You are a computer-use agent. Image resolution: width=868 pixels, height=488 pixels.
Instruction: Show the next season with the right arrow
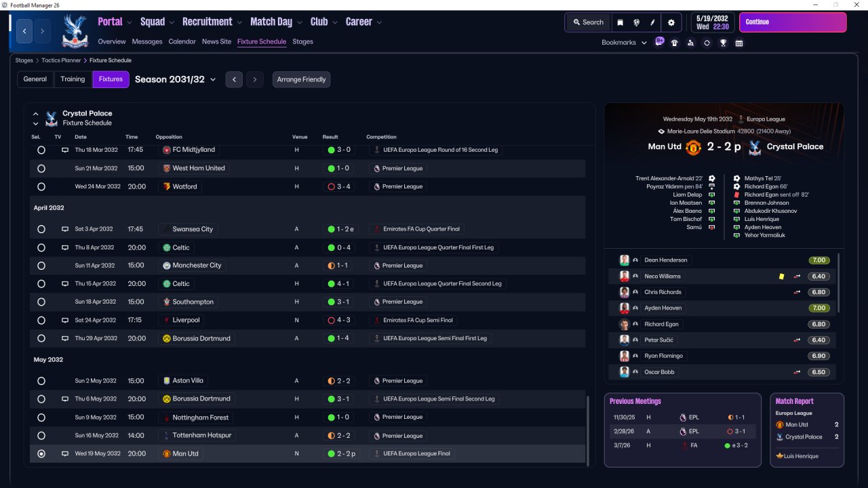pos(255,79)
